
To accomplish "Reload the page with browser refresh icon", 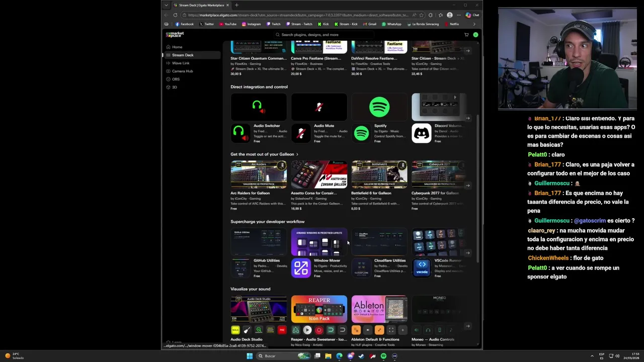I will (175, 15).
